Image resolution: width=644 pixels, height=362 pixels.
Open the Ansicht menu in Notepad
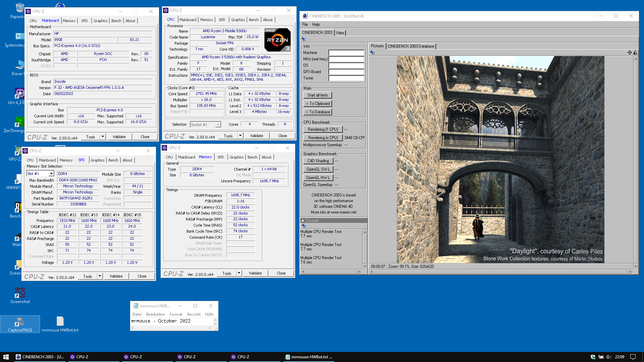click(194, 314)
